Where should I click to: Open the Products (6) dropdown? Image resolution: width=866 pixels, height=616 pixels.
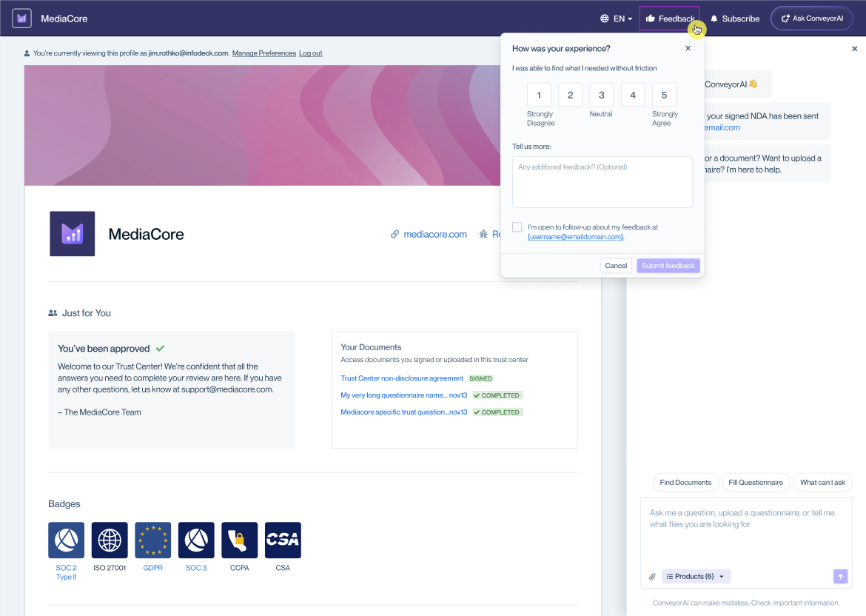click(696, 576)
